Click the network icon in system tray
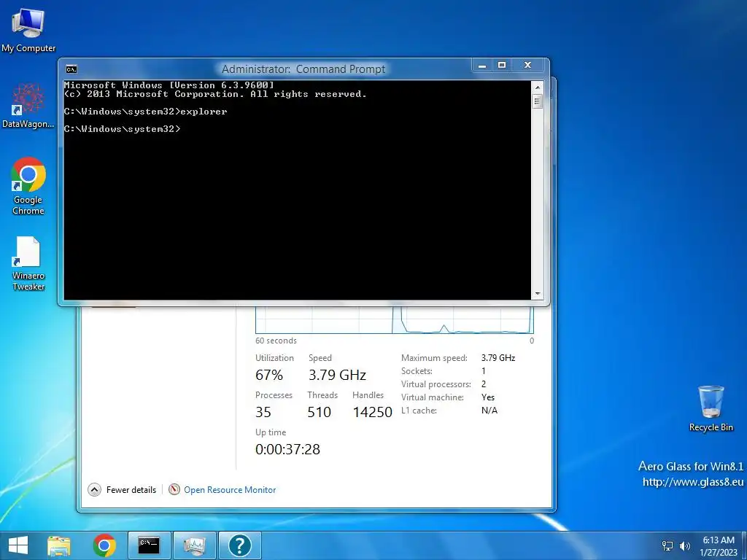Viewport: 747px width, 560px height. pyautogui.click(x=667, y=545)
